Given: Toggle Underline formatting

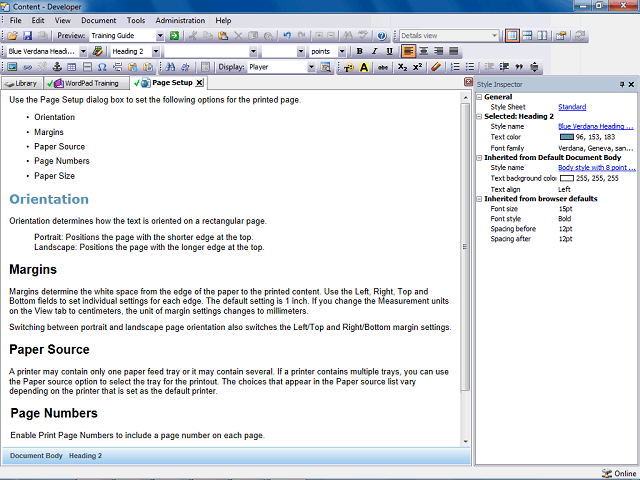Looking at the screenshot, I should pos(389,51).
